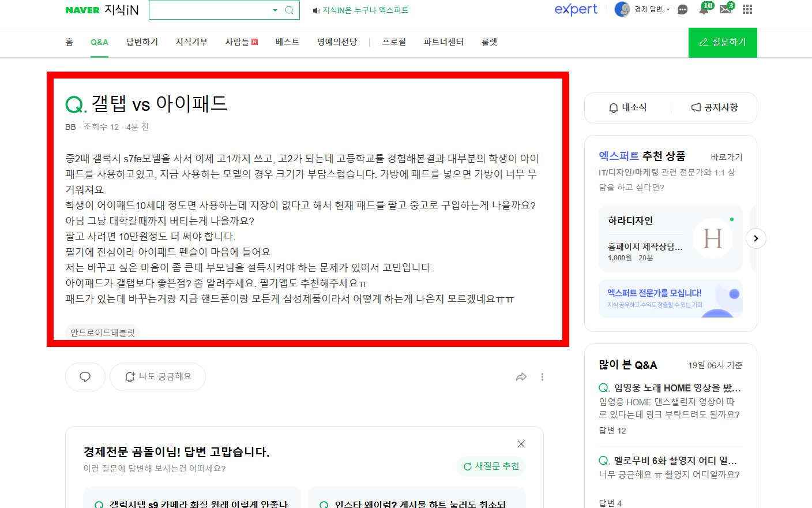The image size is (812, 508).
Task: Open the apps grid menu icon
Action: (x=747, y=9)
